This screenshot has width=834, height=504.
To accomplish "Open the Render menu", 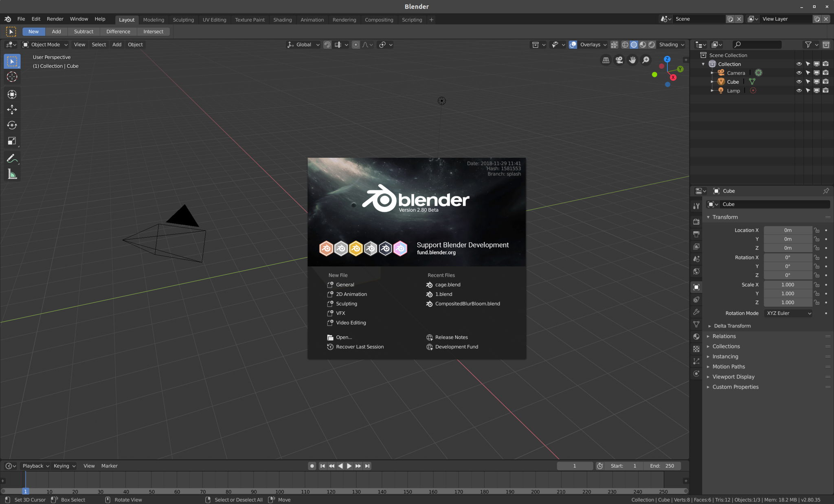I will 55,19.
